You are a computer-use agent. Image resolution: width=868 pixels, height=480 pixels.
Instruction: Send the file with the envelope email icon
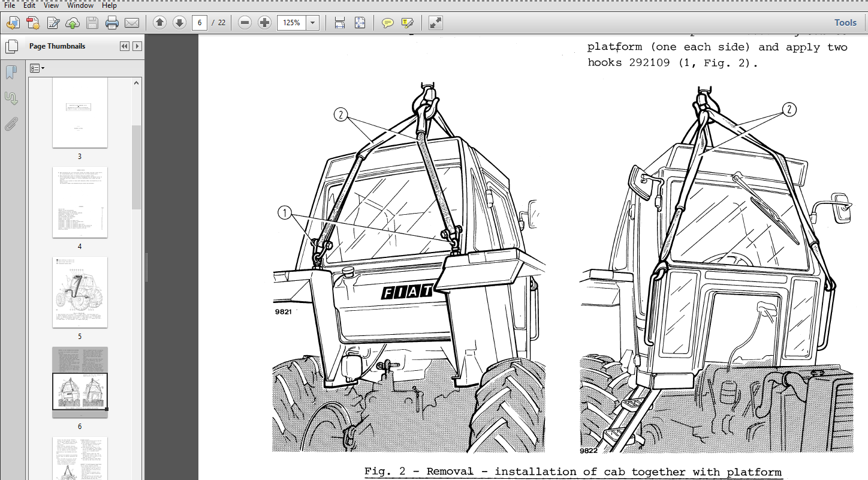click(x=132, y=23)
